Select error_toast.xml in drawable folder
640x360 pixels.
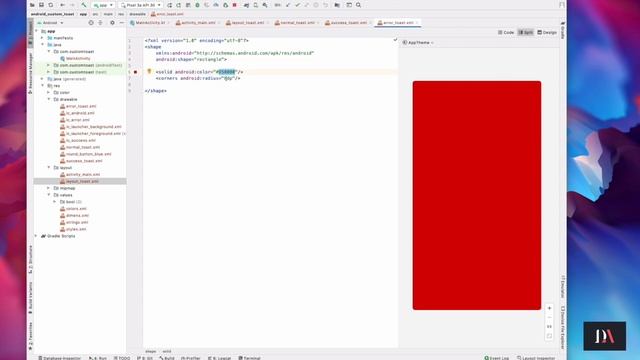pyautogui.click(x=78, y=106)
